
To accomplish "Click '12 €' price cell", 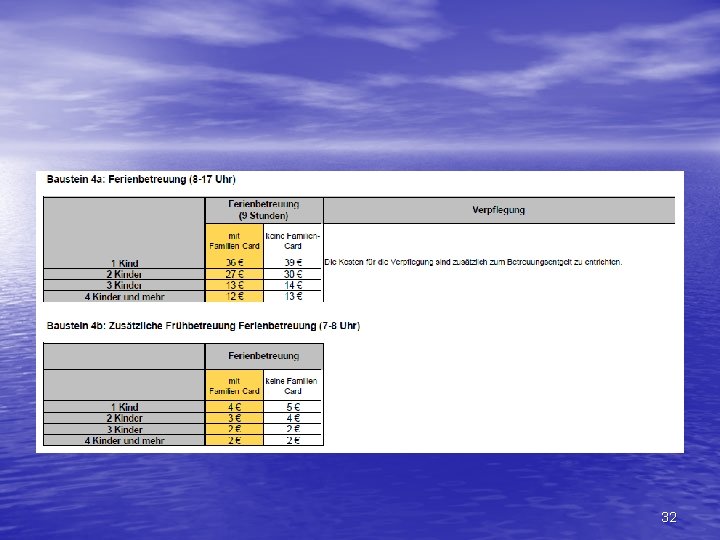I will click(234, 296).
